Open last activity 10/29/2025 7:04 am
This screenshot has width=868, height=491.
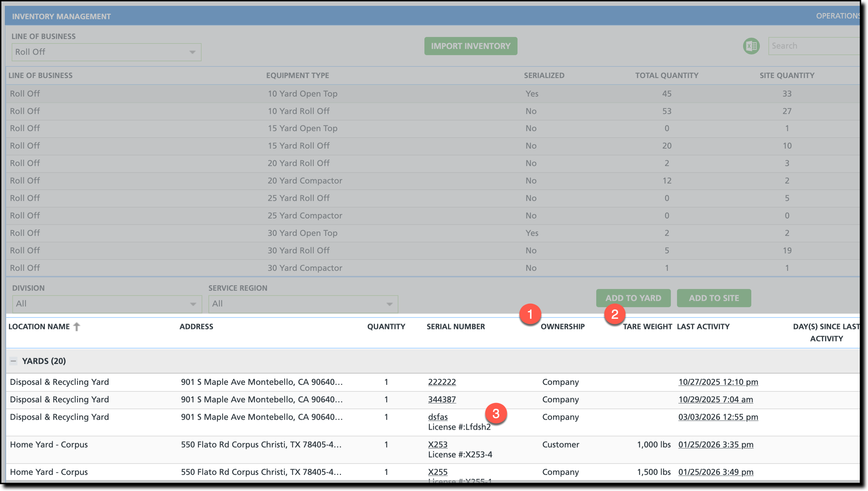coord(716,399)
